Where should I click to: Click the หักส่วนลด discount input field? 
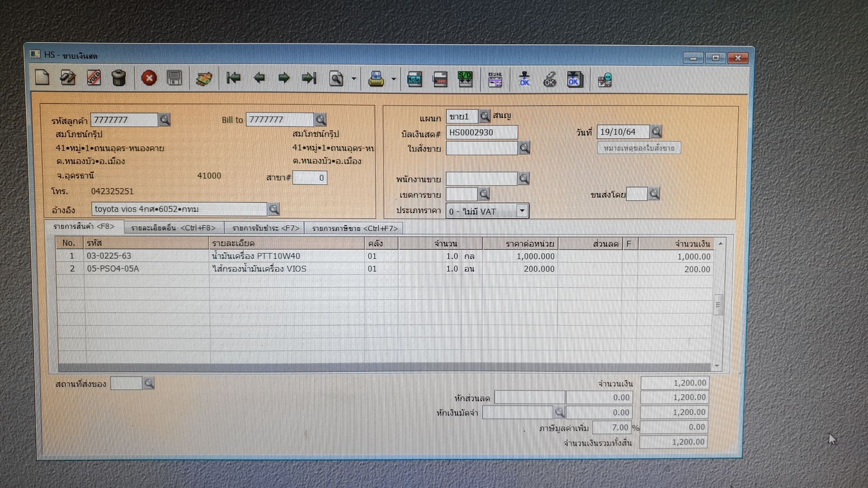[x=529, y=398]
